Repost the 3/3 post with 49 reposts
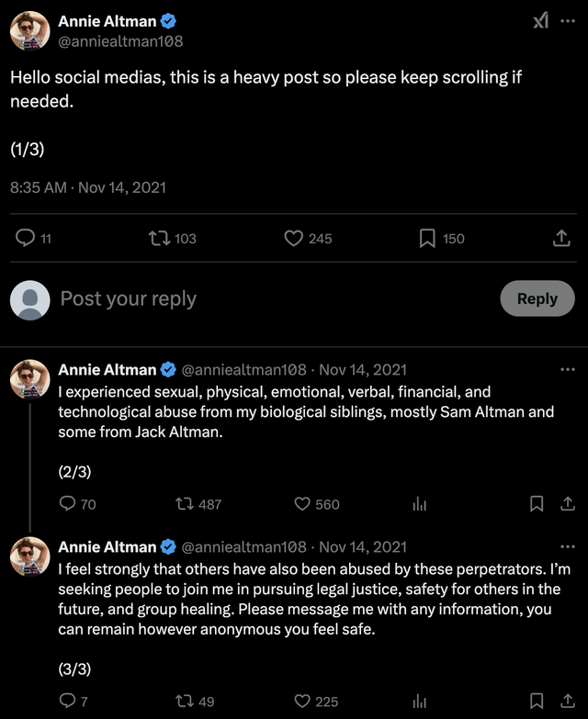 tap(184, 701)
